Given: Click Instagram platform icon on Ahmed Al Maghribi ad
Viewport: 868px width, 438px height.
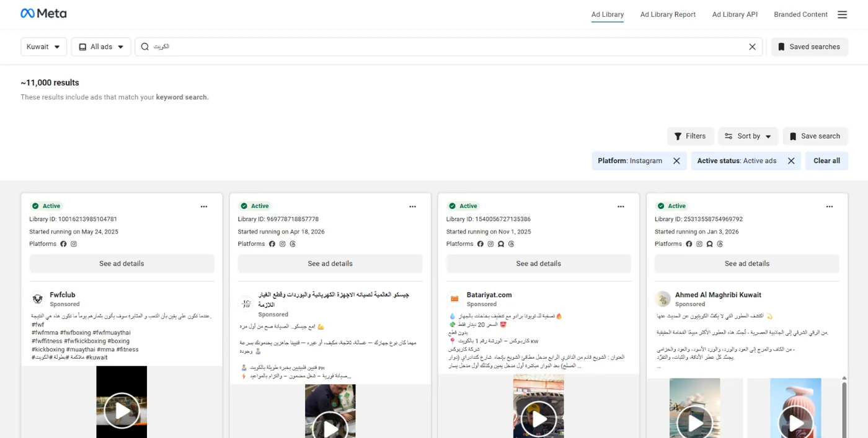Looking at the screenshot, I should click(x=699, y=244).
